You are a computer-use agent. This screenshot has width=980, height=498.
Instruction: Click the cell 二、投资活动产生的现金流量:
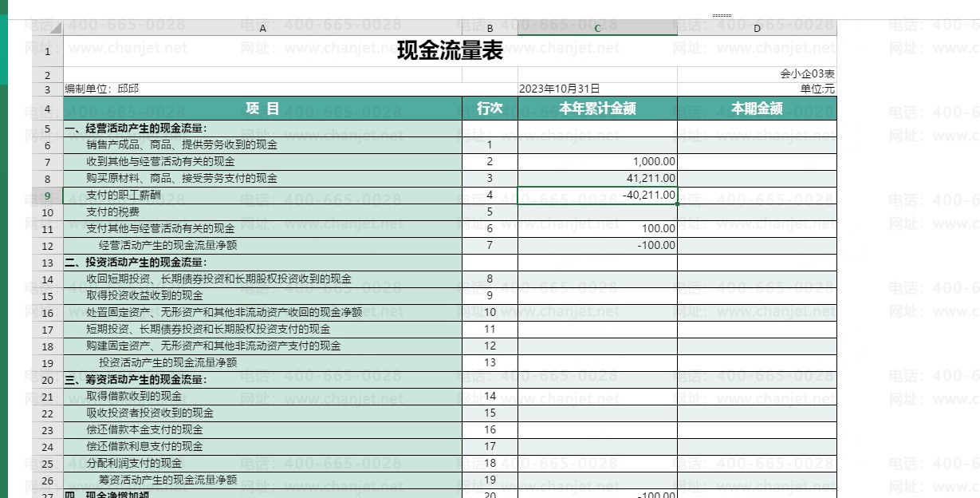(262, 262)
